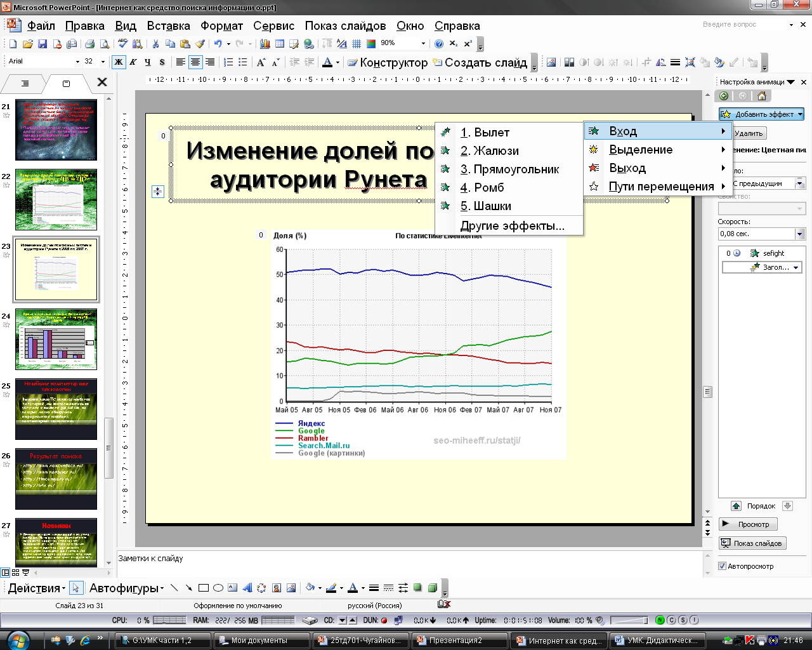Insert picture from file in picture toolbar

(551, 62)
